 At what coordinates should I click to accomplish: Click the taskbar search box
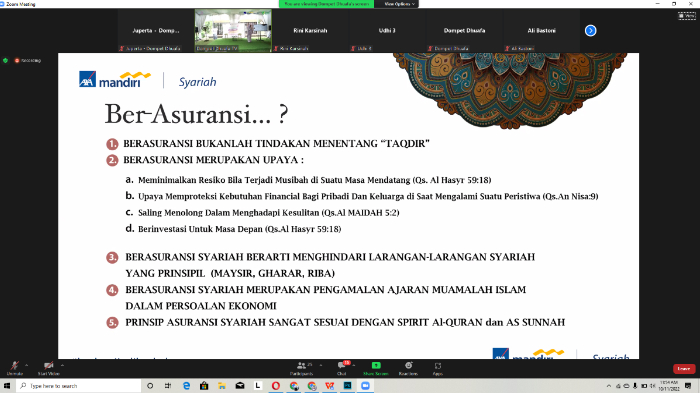pyautogui.click(x=79, y=385)
